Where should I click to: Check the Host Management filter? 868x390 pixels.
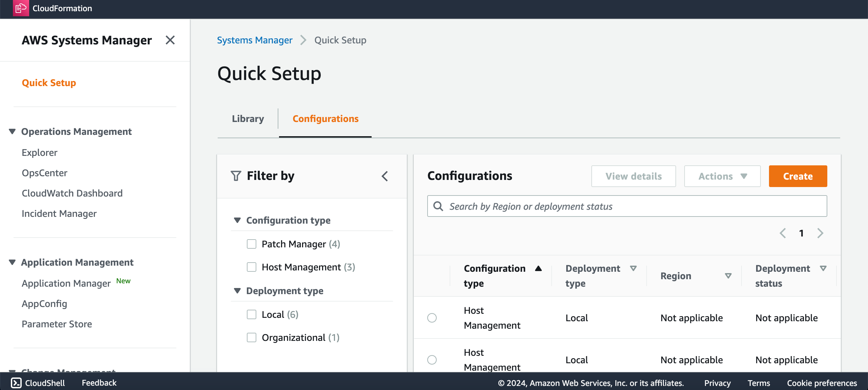(252, 267)
